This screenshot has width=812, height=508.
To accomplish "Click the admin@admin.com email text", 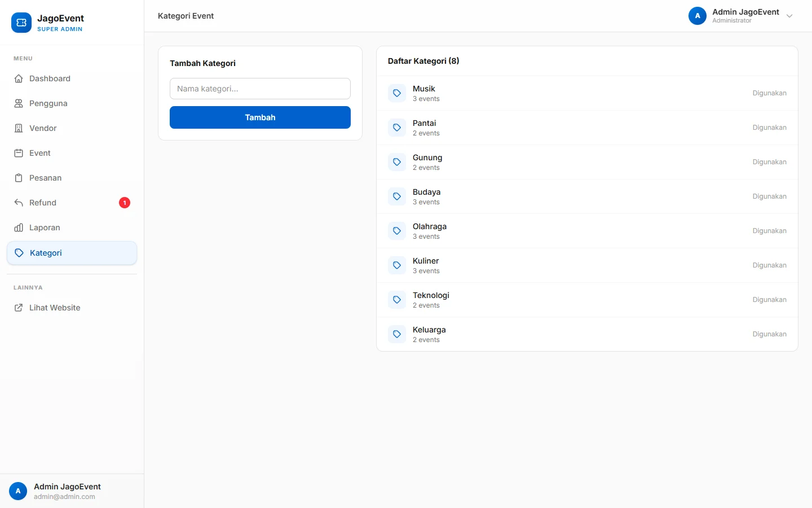I will (64, 497).
